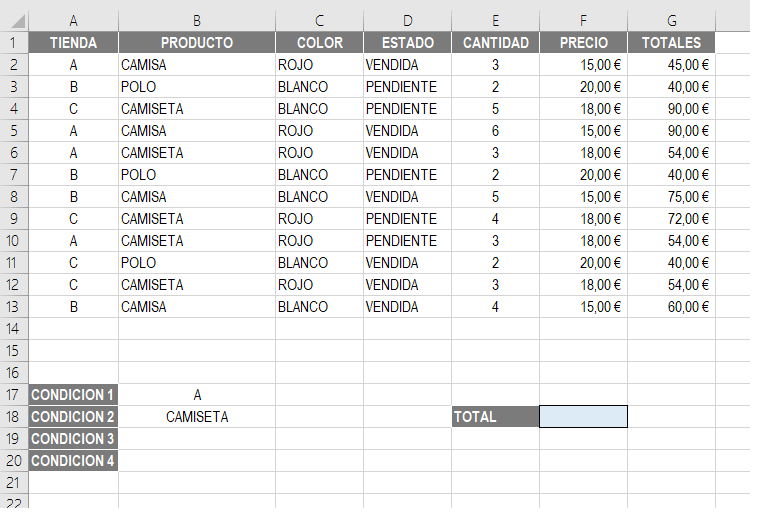Click the 60,00 € total in row 13
Screen dimensions: 763x513
[x=672, y=307]
